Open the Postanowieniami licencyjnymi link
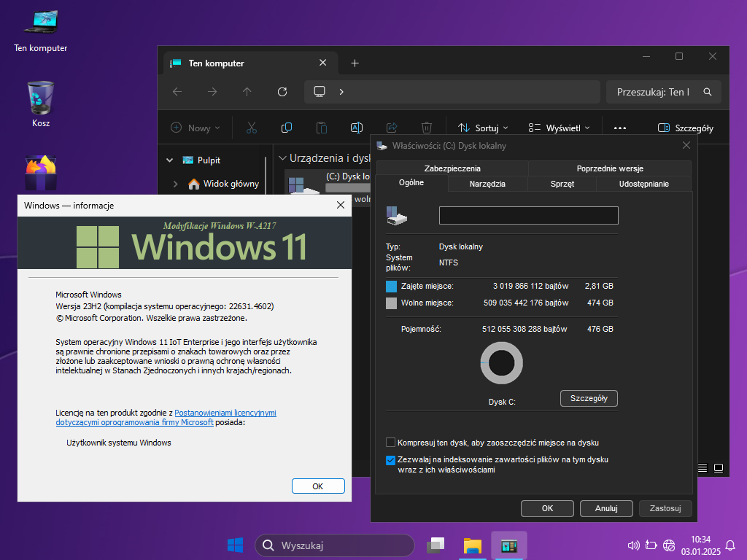The width and height of the screenshot is (747, 560). 225,413
